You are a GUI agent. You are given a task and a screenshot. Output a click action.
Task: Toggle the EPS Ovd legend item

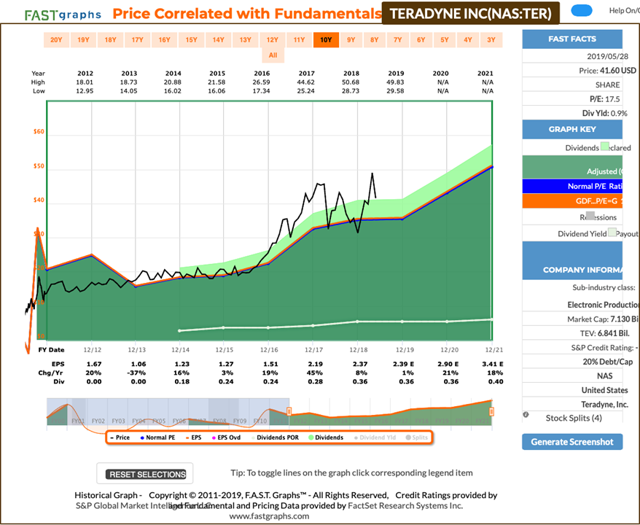tap(227, 438)
